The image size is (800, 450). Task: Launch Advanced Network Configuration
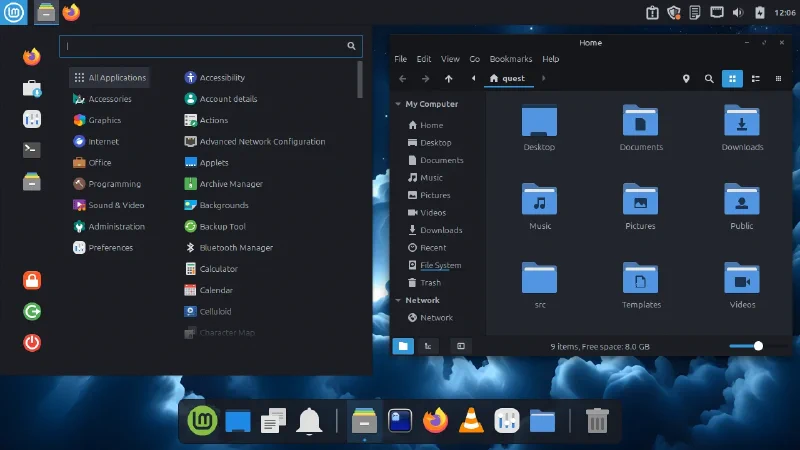(x=255, y=141)
